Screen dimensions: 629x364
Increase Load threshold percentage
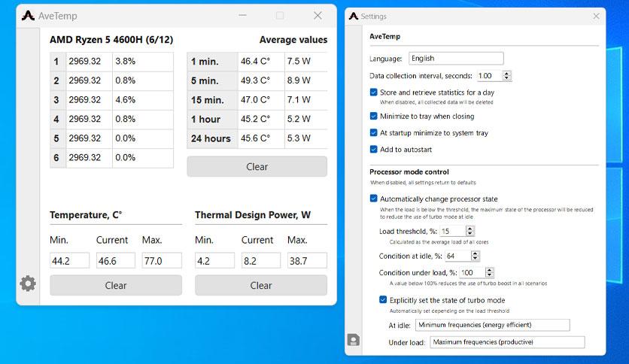(x=470, y=229)
